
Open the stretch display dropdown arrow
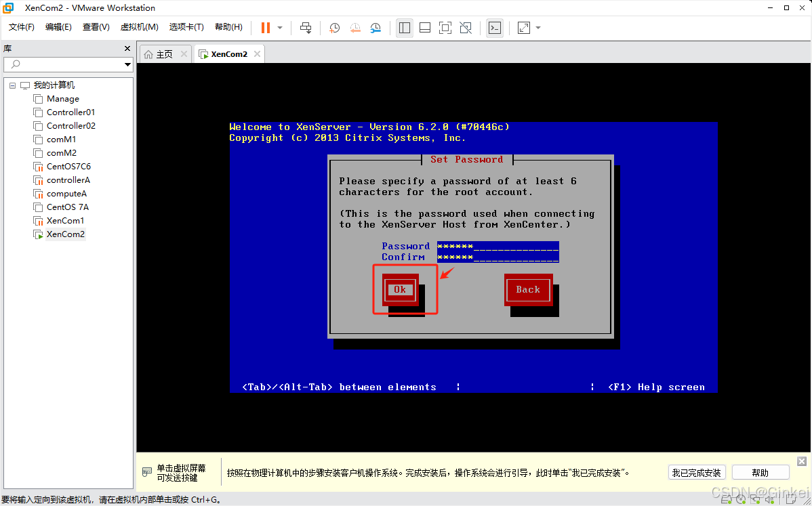(x=538, y=27)
